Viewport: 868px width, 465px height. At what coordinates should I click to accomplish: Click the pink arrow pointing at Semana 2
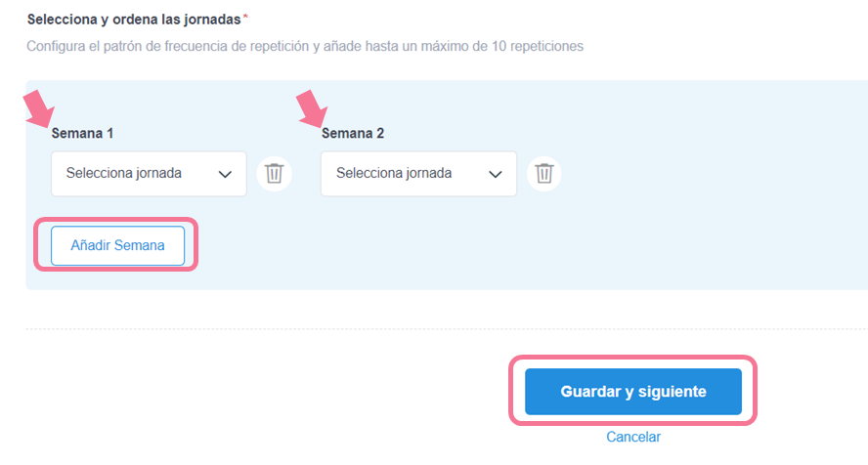coord(312,108)
